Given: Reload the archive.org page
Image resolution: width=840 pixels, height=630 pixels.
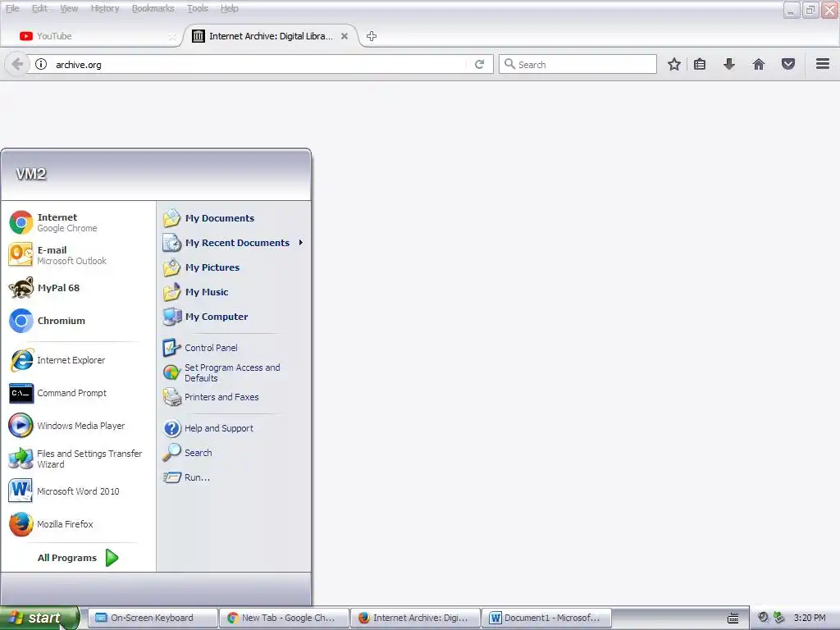Looking at the screenshot, I should click(479, 64).
